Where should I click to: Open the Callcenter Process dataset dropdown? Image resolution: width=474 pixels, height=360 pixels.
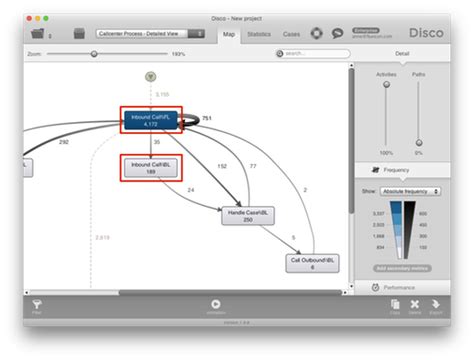point(150,34)
